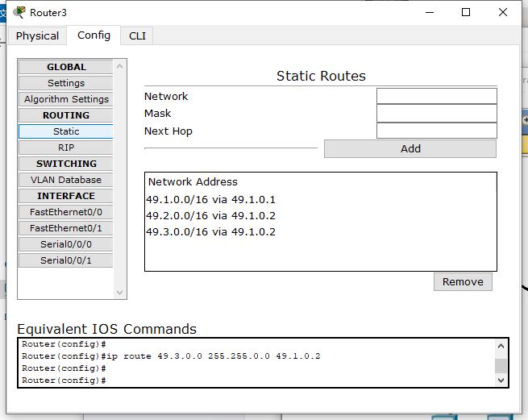
Task: Switch to the Config tab
Action: point(94,35)
